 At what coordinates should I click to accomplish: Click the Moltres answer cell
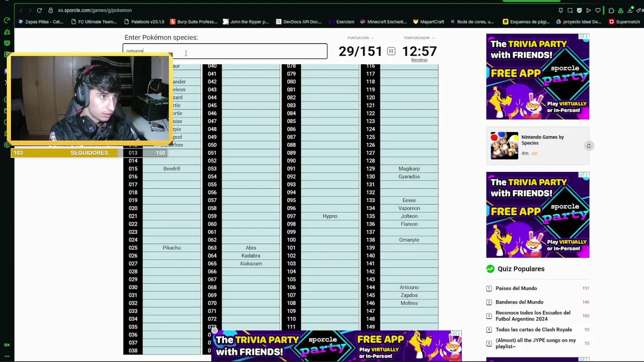[409, 303]
